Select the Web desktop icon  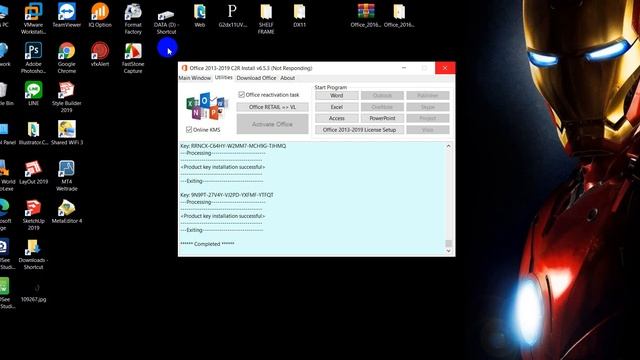pos(200,15)
